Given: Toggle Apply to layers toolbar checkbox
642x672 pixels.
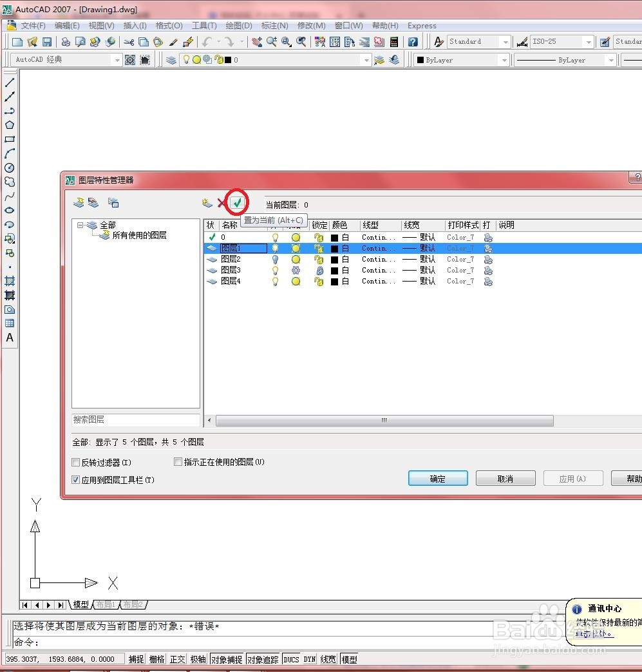Looking at the screenshot, I should [x=76, y=480].
